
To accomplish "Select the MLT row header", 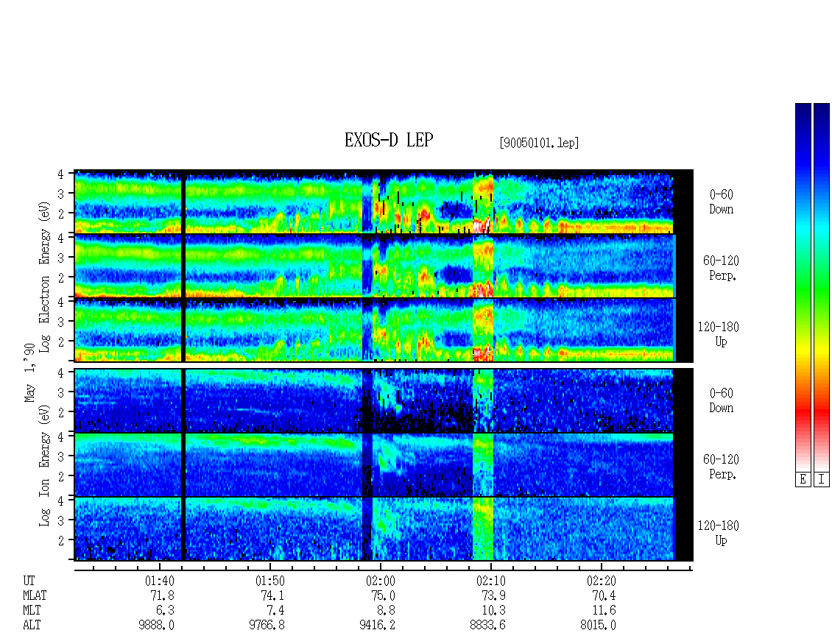I will 32,611.
